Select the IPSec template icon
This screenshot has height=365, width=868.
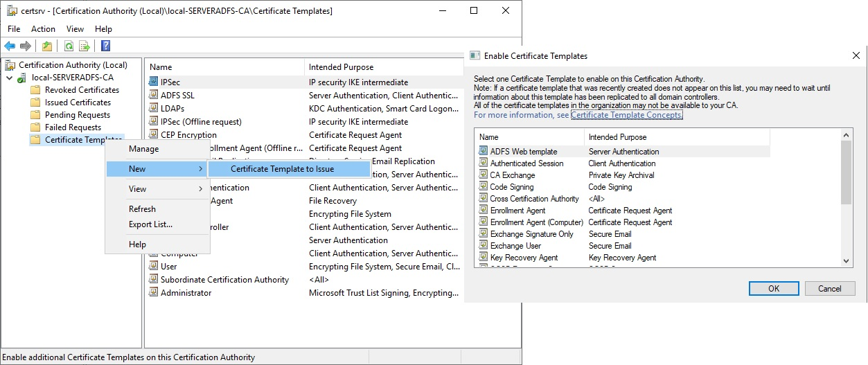154,82
